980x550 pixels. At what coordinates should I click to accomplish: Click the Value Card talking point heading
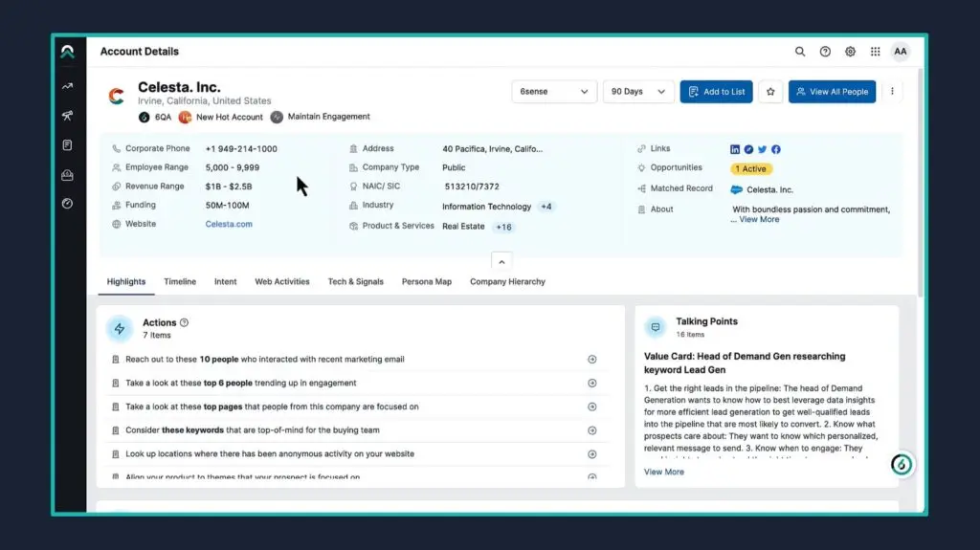[x=745, y=363]
